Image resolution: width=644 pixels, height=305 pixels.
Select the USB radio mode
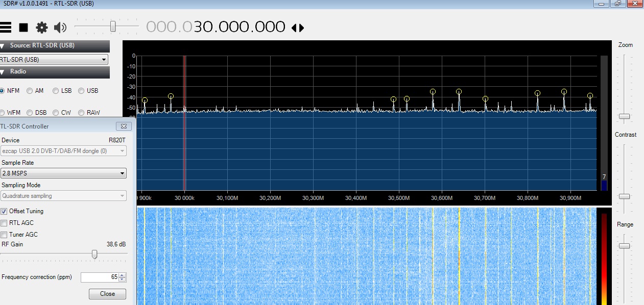[x=81, y=91]
